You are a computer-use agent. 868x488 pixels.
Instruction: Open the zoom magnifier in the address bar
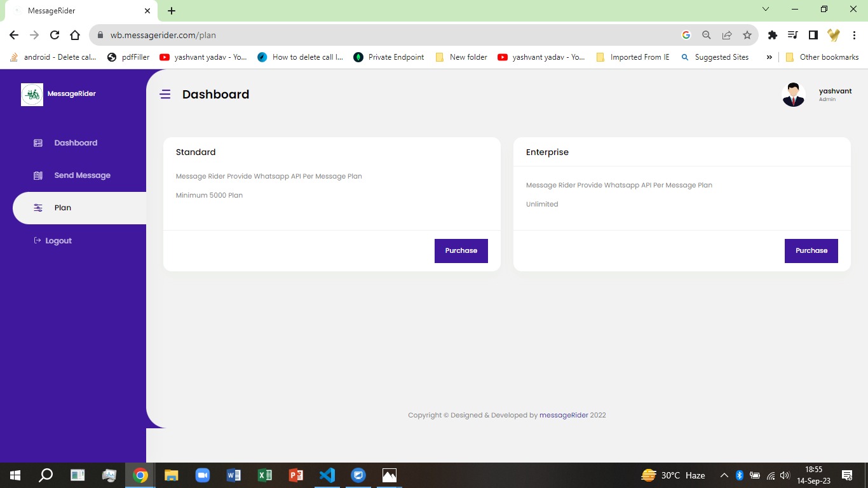tap(707, 35)
